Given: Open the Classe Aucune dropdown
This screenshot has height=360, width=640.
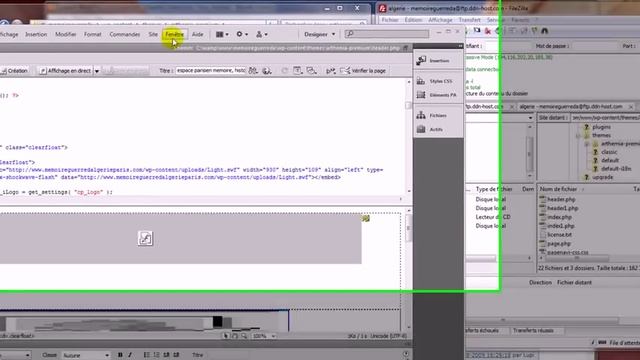Looking at the screenshot, I should click(86, 356).
